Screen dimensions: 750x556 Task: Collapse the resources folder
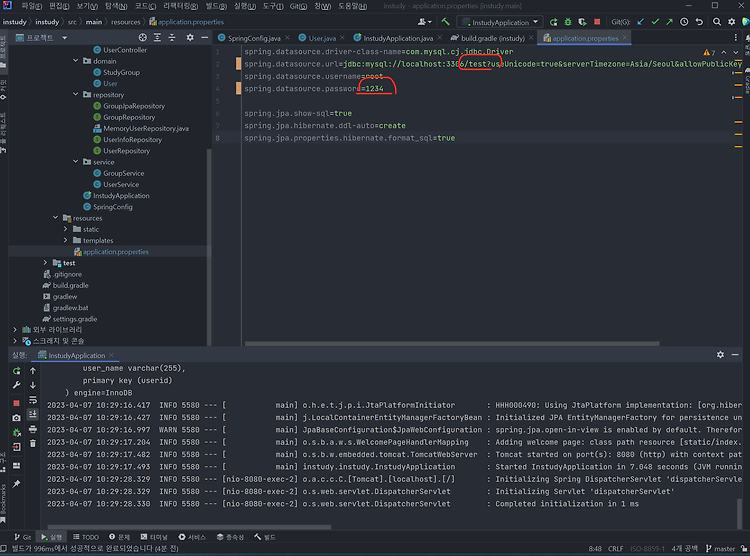tap(55, 218)
